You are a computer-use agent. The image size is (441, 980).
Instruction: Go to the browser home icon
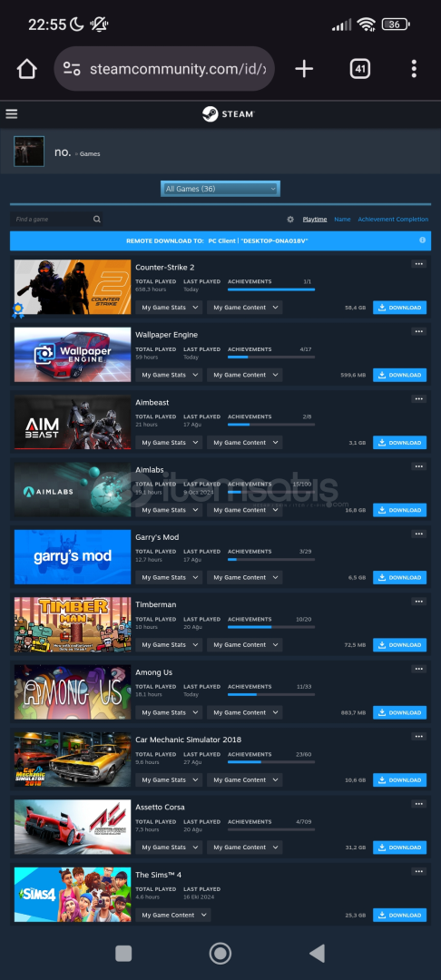pyautogui.click(x=27, y=69)
